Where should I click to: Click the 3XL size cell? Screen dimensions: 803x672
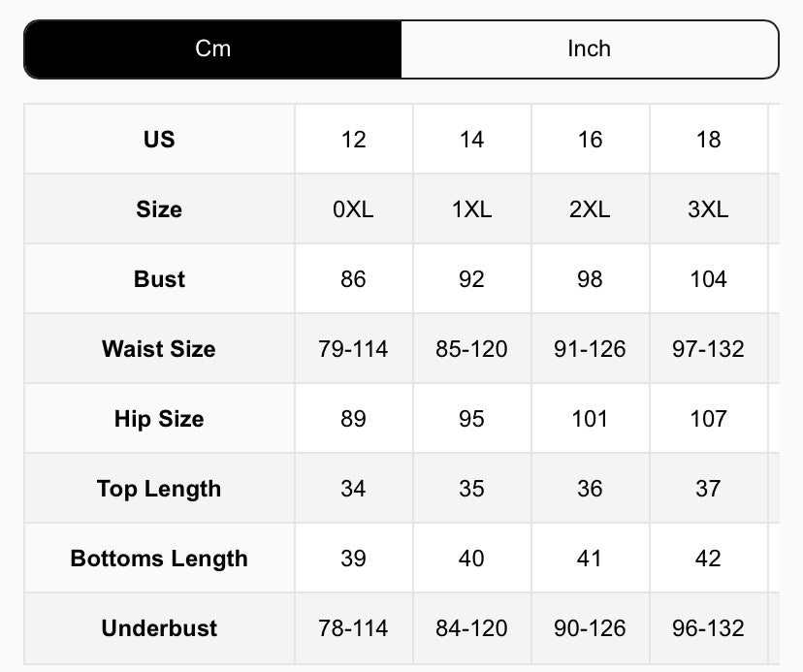point(708,208)
